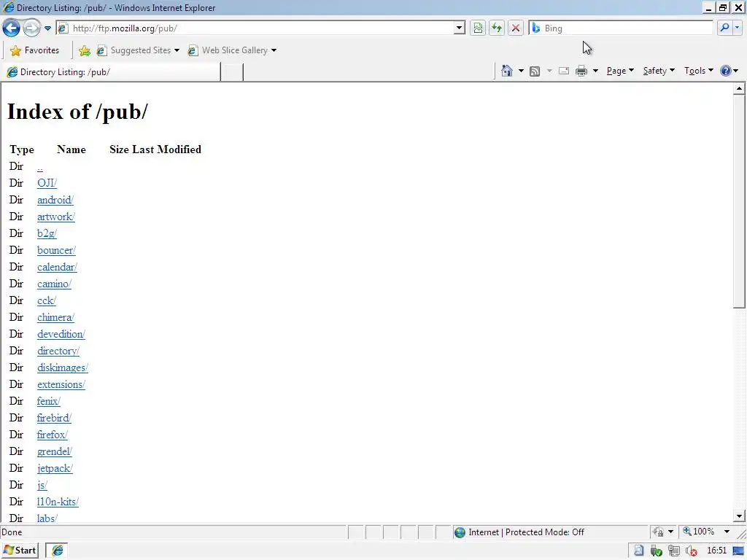Open the fenix/ directory link
This screenshot has width=747, height=560.
pos(49,401)
